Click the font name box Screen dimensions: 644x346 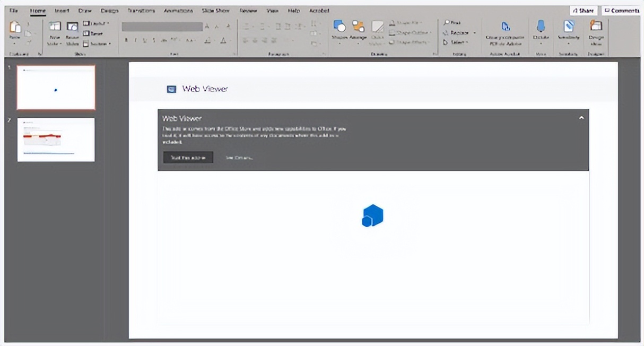coord(162,27)
